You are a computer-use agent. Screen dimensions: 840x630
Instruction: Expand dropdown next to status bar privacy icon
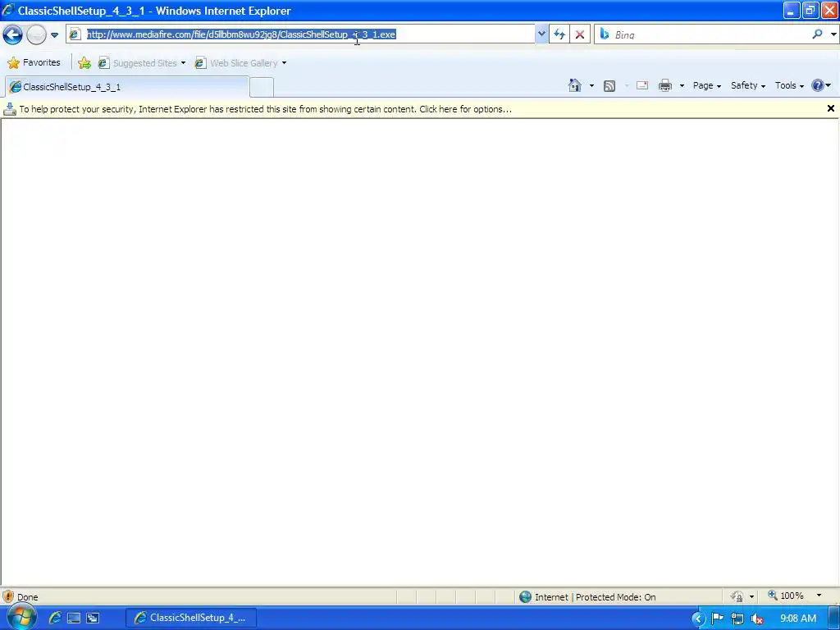751,597
